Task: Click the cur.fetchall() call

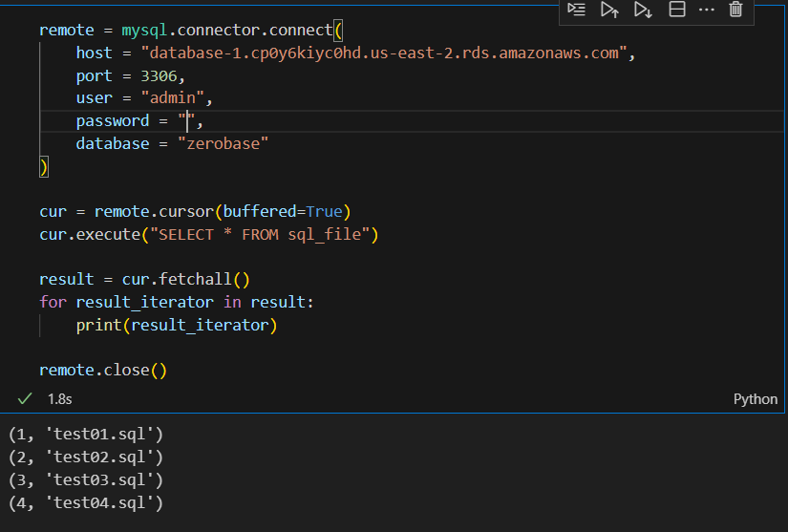Action: click(x=186, y=279)
